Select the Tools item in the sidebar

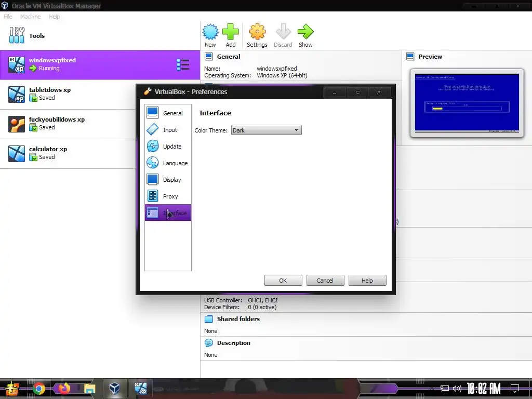tap(100, 35)
